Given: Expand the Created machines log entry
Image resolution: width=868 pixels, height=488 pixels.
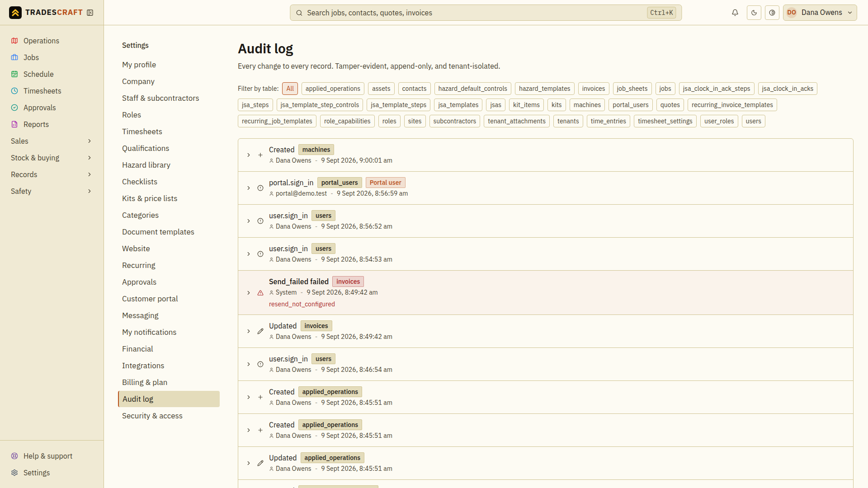Looking at the screenshot, I should [249, 155].
